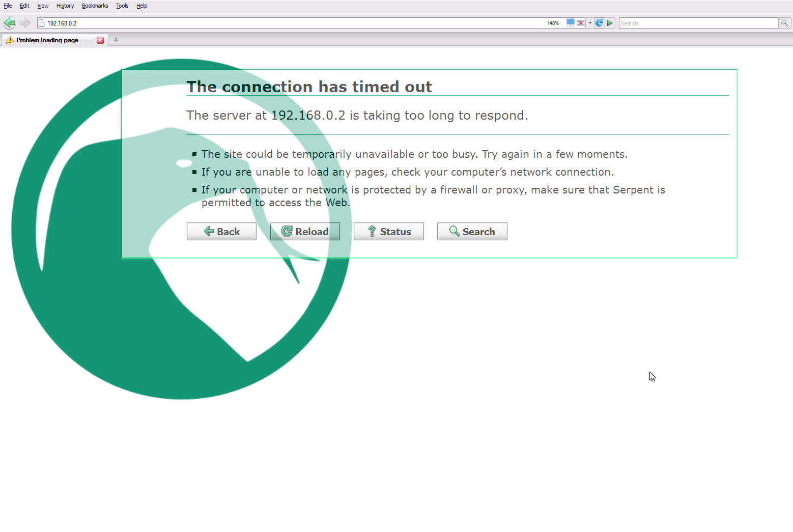Click bullet about firewall or proxy
The width and height of the screenshot is (793, 532).
pyautogui.click(x=433, y=196)
